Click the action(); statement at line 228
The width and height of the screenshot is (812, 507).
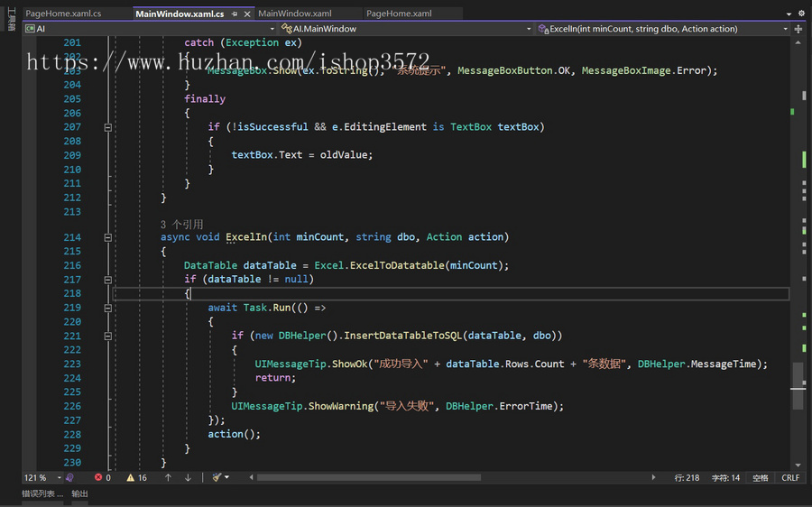point(234,434)
